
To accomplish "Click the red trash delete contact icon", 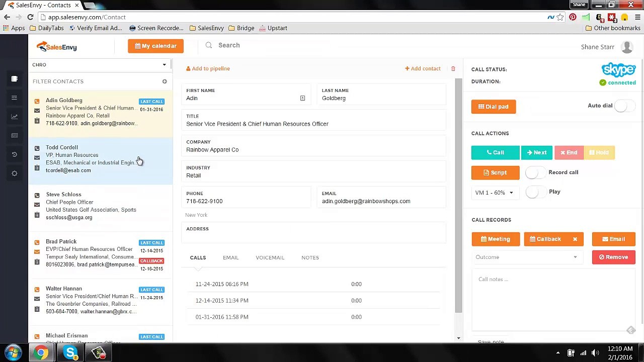I will (453, 69).
